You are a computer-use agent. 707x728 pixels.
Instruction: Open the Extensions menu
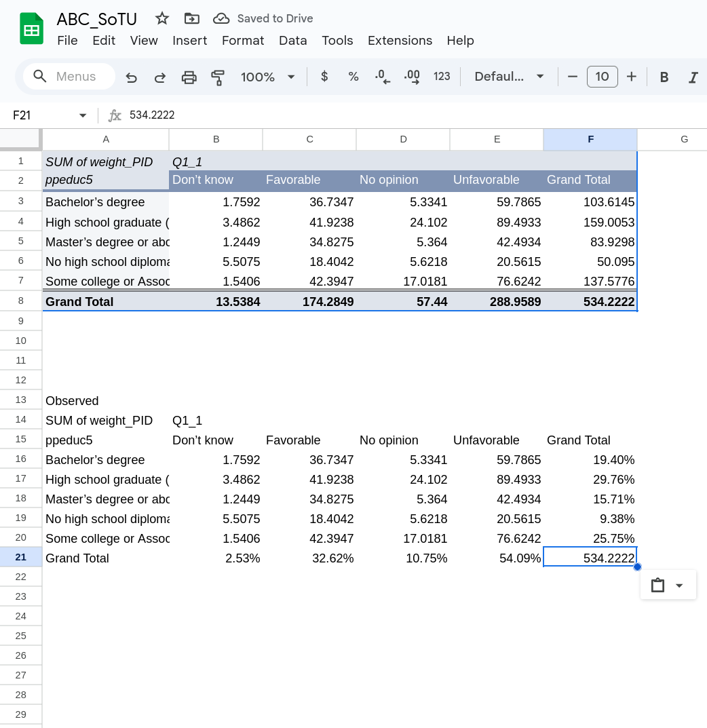pos(400,41)
